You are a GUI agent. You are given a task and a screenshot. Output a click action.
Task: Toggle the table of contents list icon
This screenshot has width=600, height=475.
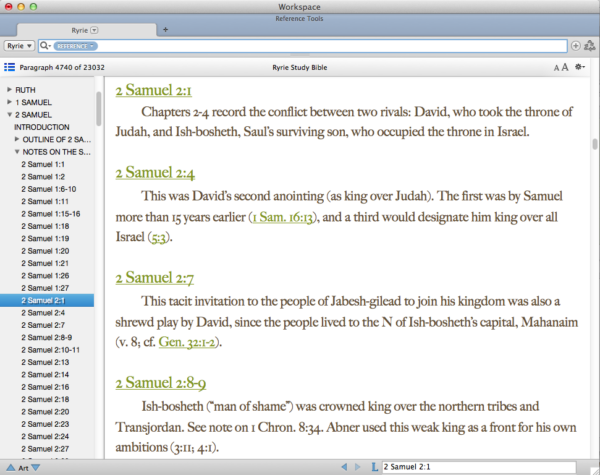[x=10, y=67]
